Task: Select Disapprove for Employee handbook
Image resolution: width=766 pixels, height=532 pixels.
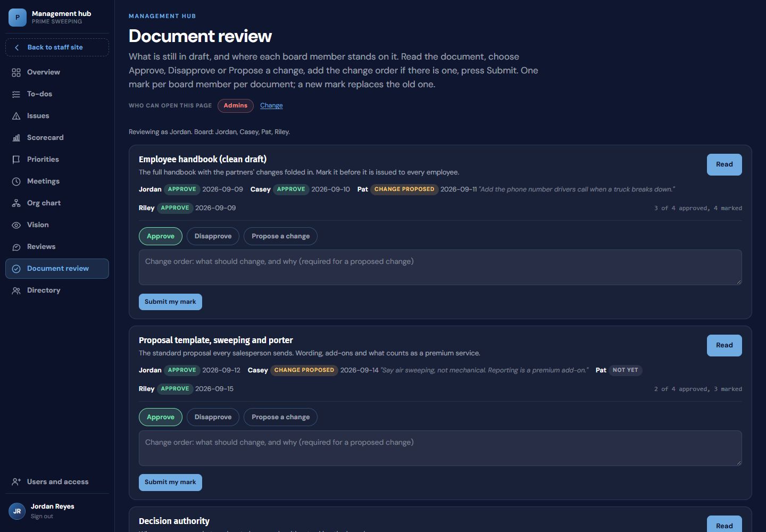Action: [x=213, y=236]
